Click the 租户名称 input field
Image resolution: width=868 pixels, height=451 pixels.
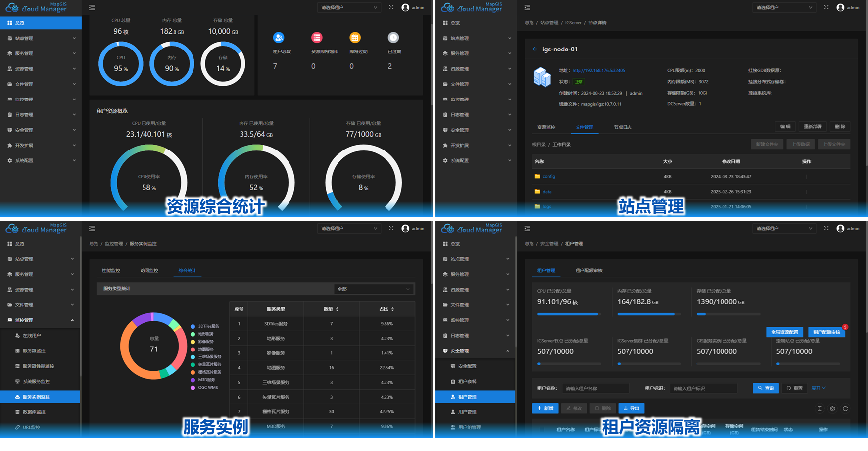point(596,388)
